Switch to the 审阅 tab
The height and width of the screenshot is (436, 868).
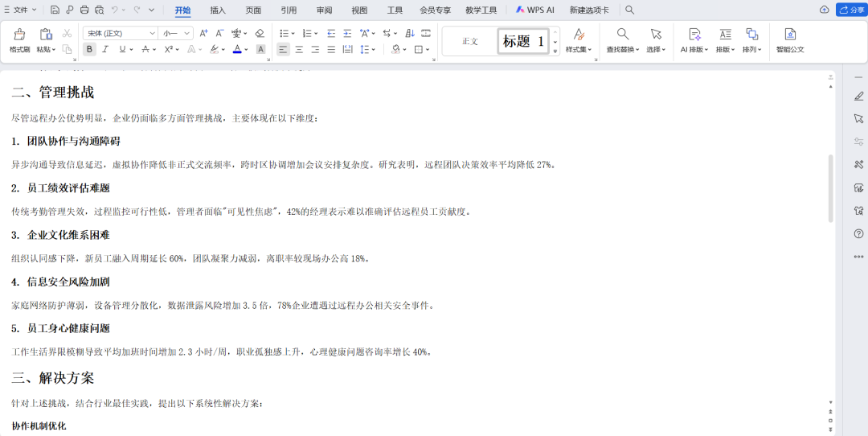[325, 10]
